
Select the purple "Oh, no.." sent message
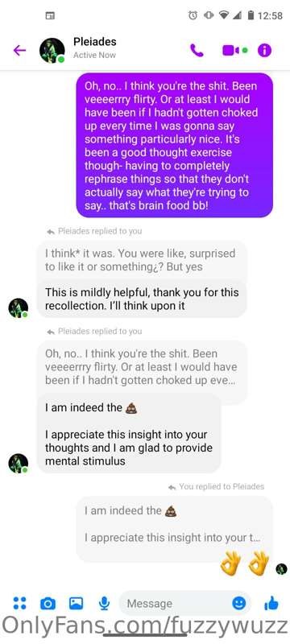(175, 146)
